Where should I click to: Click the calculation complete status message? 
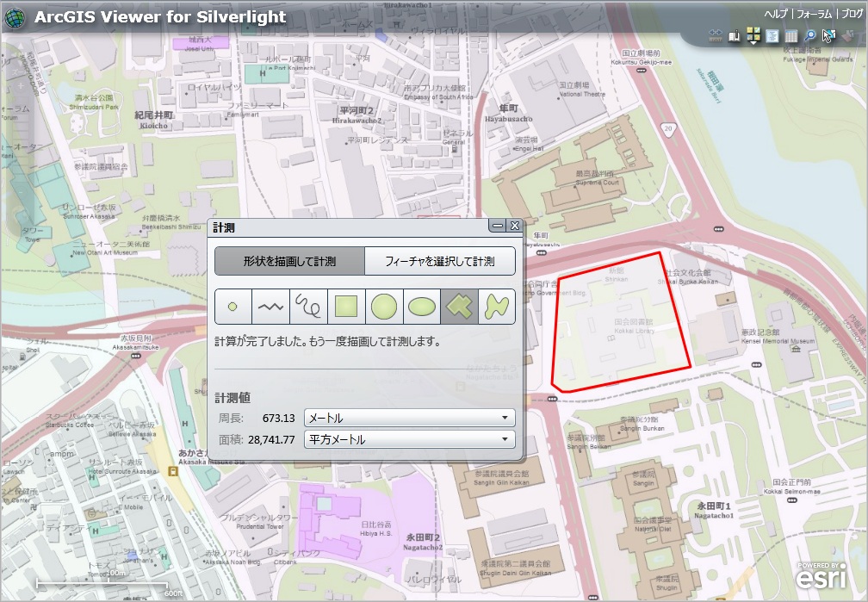(x=327, y=342)
